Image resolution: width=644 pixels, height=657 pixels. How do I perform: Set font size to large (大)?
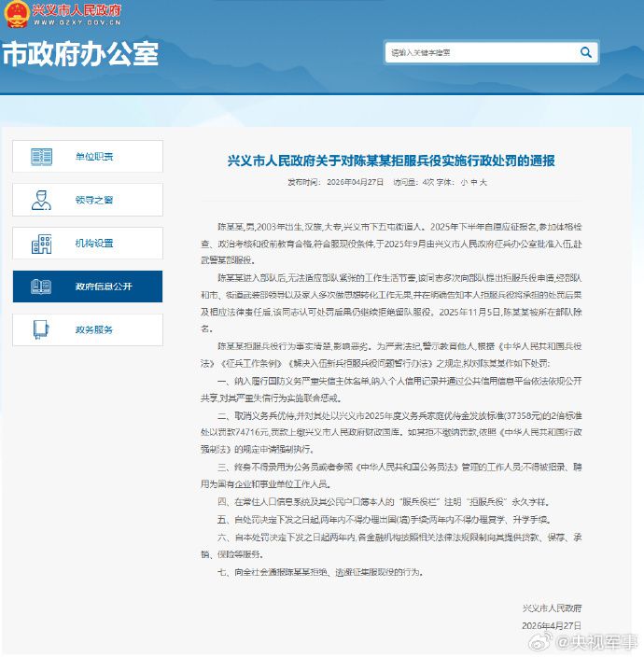point(483,183)
